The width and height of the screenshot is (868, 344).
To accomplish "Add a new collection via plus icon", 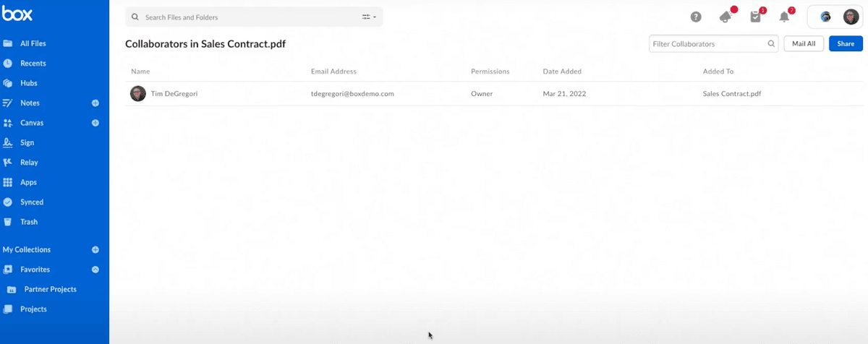I will (95, 250).
